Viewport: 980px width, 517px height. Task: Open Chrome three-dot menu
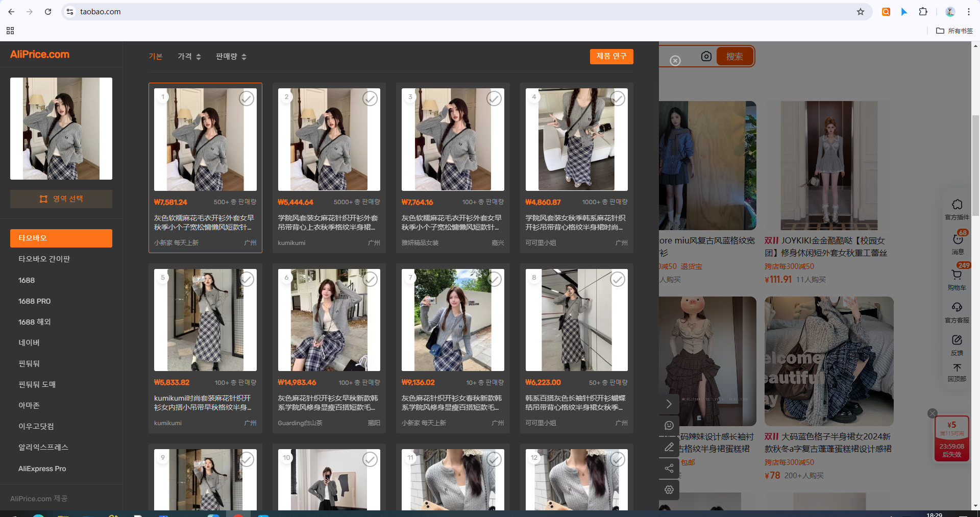968,12
